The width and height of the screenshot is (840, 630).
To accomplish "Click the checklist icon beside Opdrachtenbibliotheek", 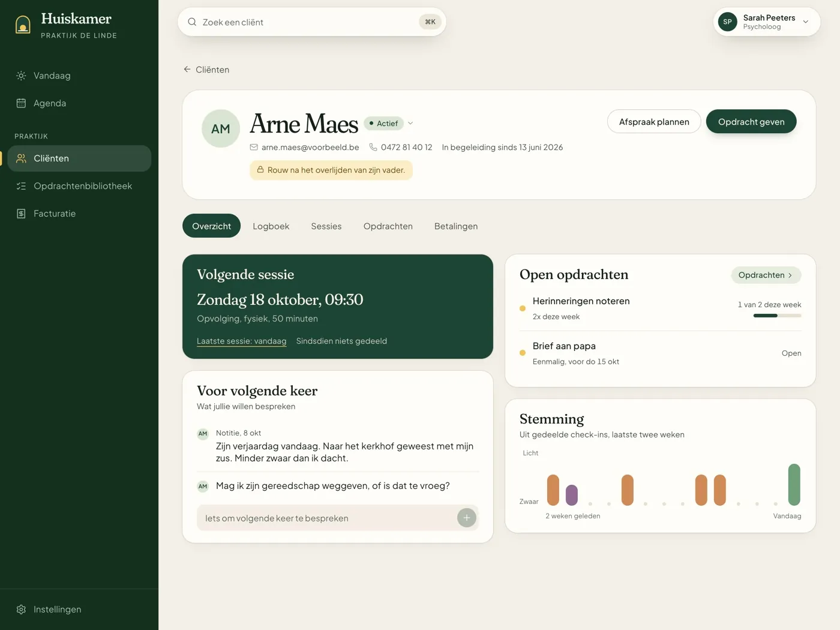I will point(21,186).
